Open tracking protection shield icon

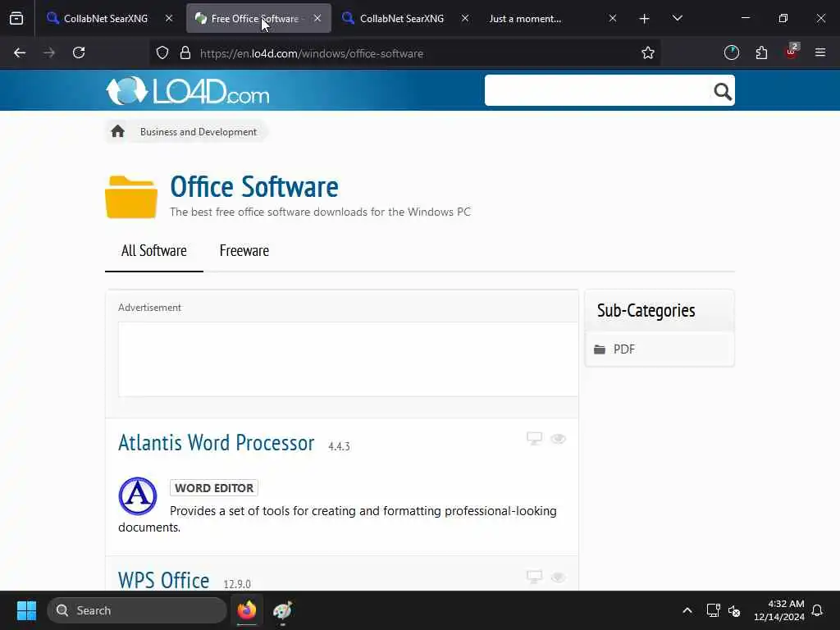pos(162,53)
